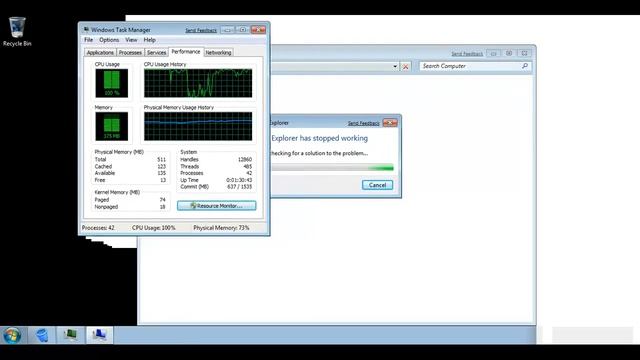Switch to the Processes tab
Image resolution: width=640 pixels, height=360 pixels.
coord(130,53)
